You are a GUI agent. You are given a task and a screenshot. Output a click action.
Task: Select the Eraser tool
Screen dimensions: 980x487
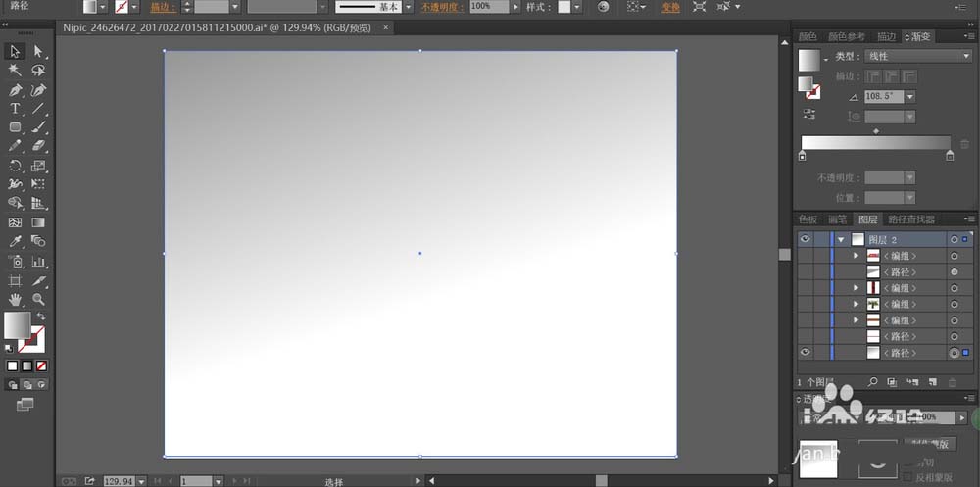click(39, 146)
